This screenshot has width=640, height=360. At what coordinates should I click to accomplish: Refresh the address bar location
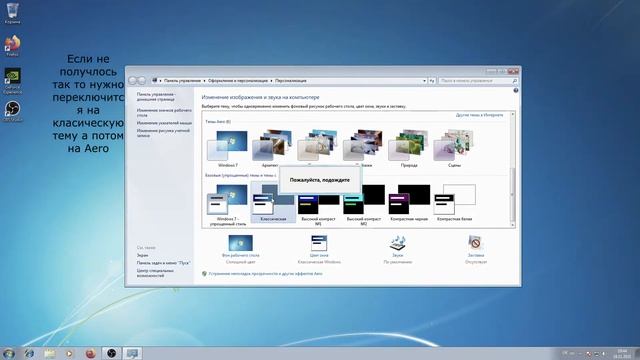pyautogui.click(x=432, y=81)
